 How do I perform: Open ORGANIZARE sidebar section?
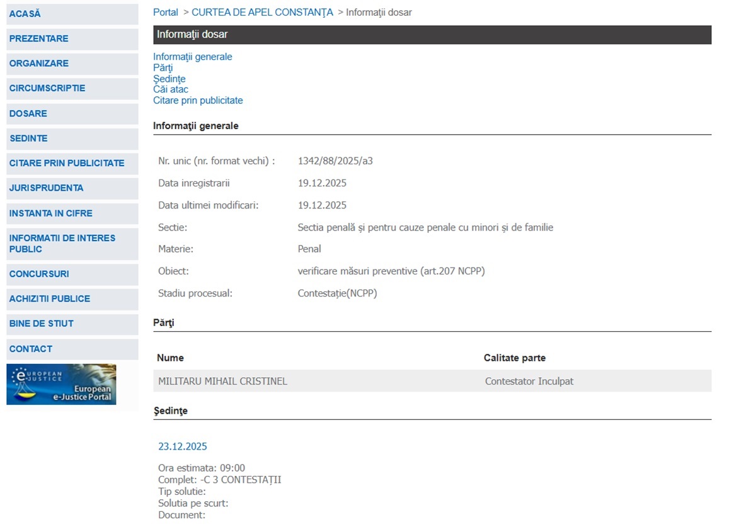(38, 64)
